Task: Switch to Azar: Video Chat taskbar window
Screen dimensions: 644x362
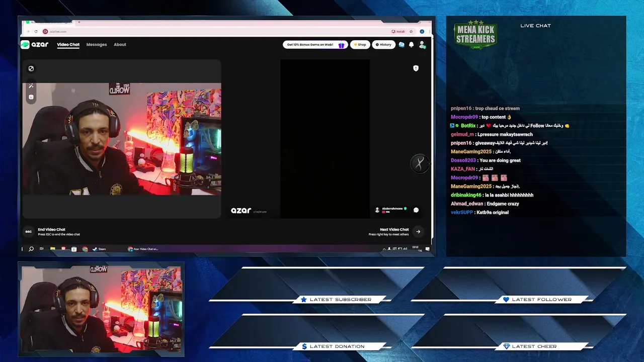Action: click(x=143, y=249)
